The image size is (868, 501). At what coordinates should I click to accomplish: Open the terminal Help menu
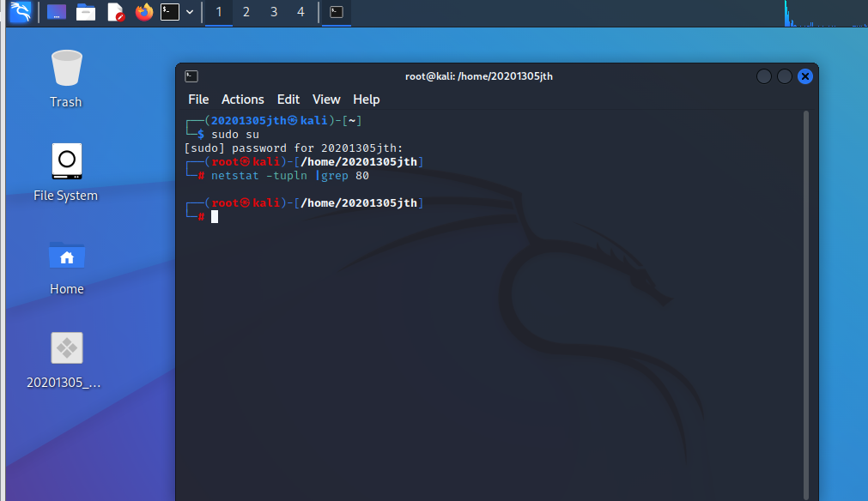coord(367,100)
